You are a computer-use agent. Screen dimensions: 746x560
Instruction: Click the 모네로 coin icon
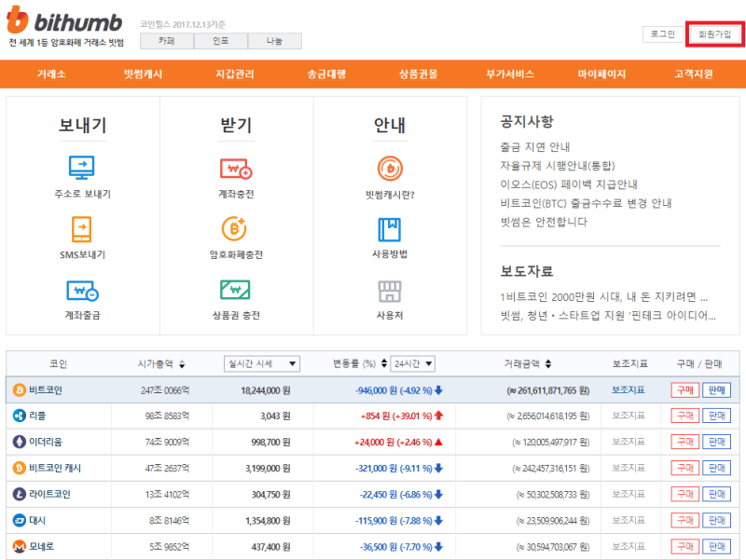pyautogui.click(x=19, y=547)
